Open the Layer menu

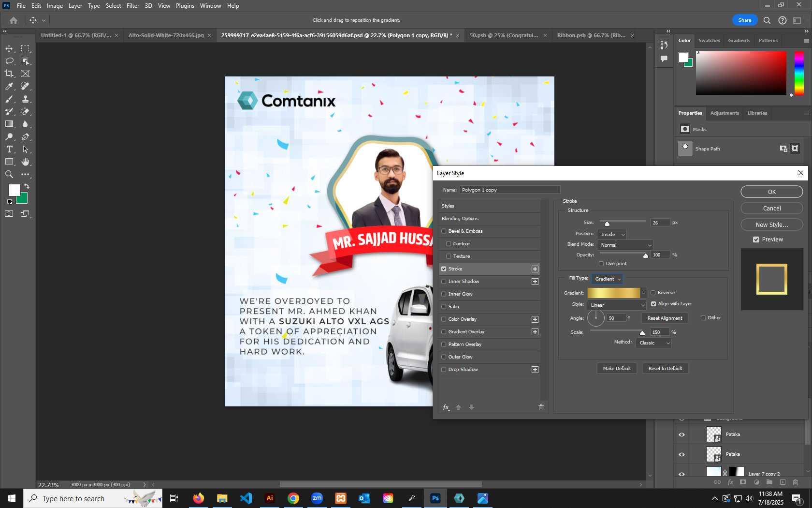coord(75,6)
